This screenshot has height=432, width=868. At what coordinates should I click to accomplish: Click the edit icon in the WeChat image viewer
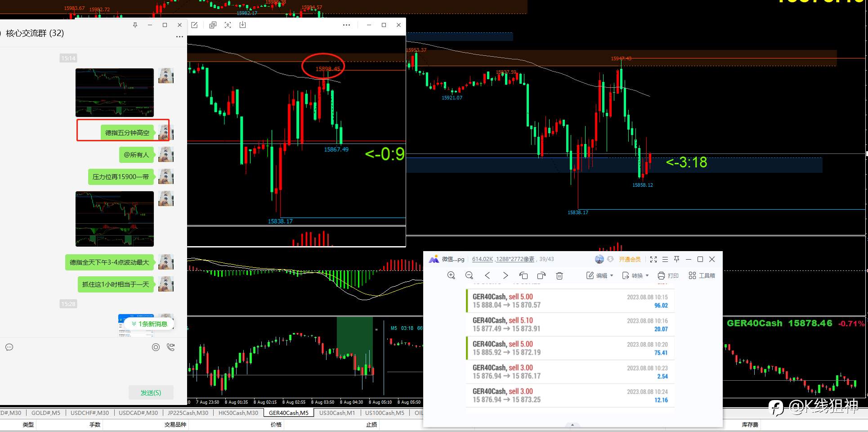click(x=194, y=25)
